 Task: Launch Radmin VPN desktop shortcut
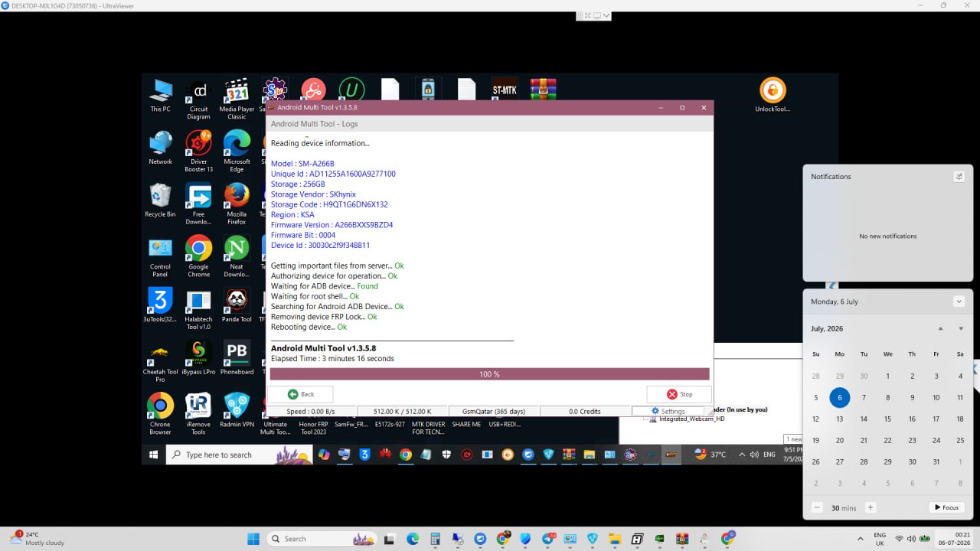[x=237, y=410]
